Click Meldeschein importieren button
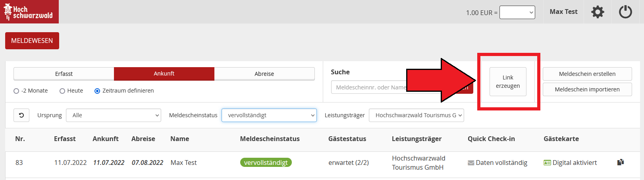Viewport: 644px width, 180px height. [x=587, y=89]
